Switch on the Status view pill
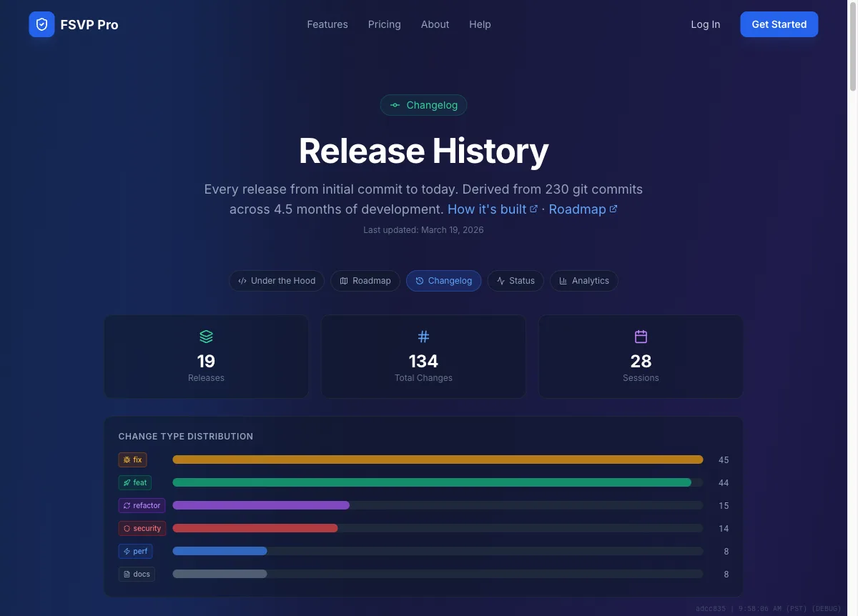858x616 pixels. point(516,281)
